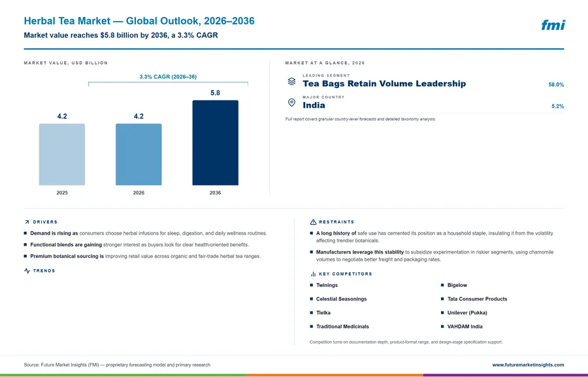
Task: Click the 'KEY COMPETITORS' section heading
Action: point(346,274)
